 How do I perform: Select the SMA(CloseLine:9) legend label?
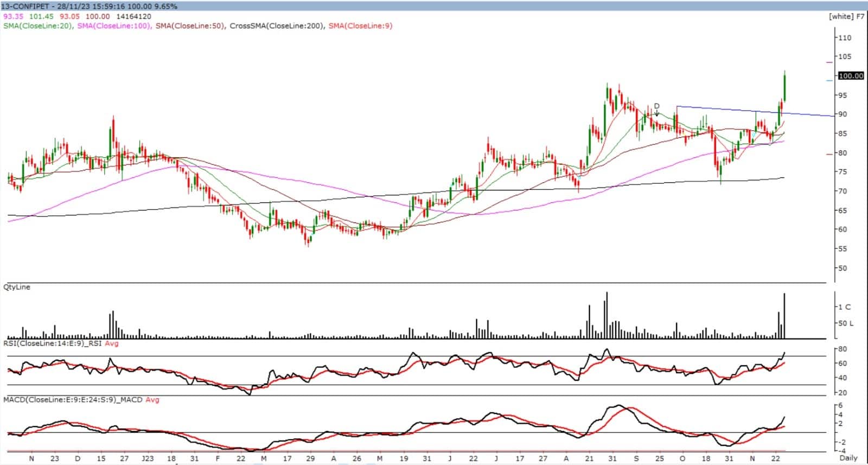pos(361,26)
